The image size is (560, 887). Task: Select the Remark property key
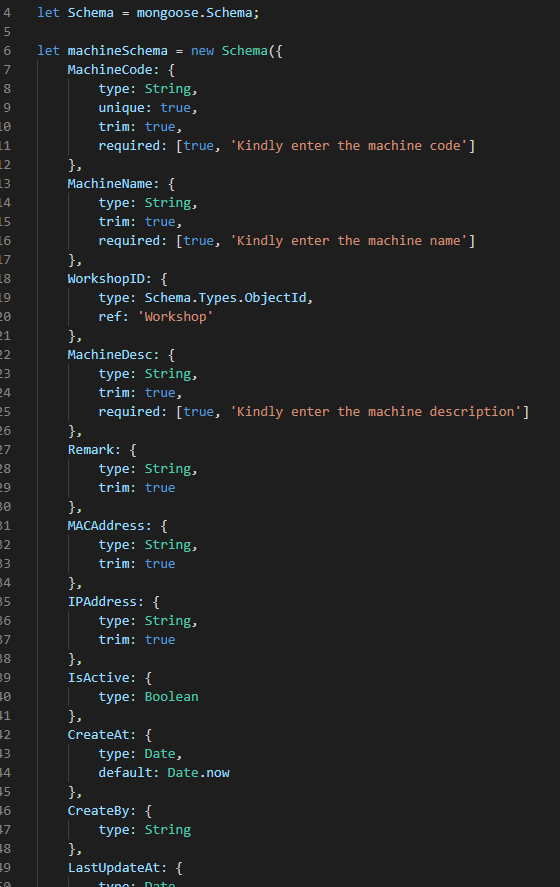point(91,450)
